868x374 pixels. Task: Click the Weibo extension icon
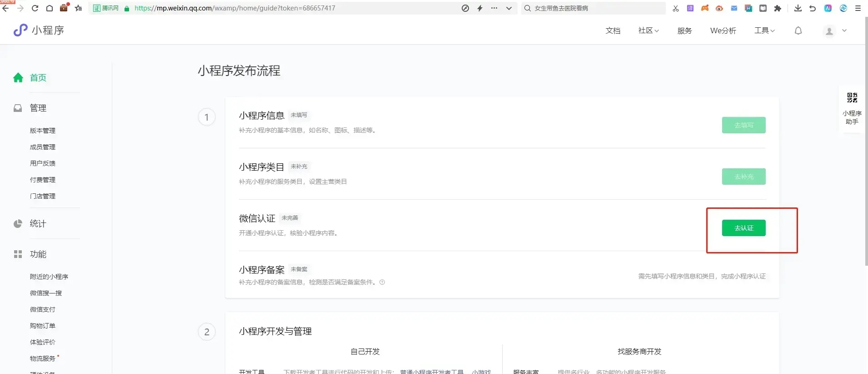(719, 8)
